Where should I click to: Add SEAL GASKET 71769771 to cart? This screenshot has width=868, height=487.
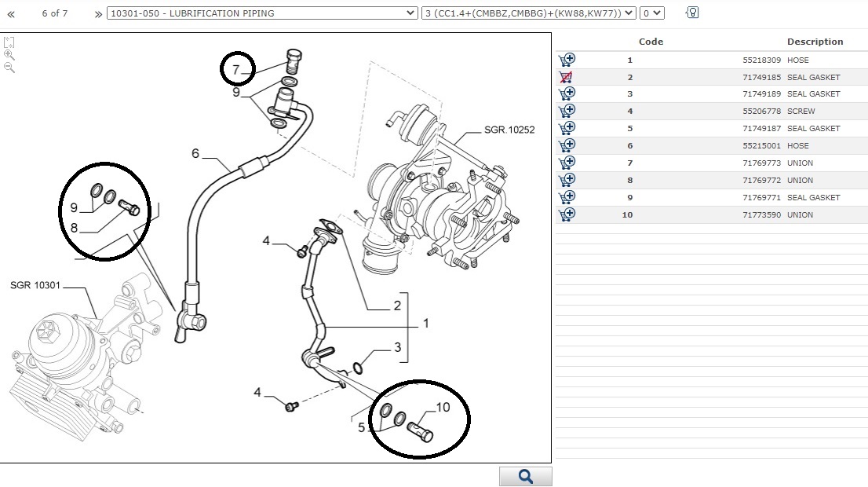coord(567,197)
